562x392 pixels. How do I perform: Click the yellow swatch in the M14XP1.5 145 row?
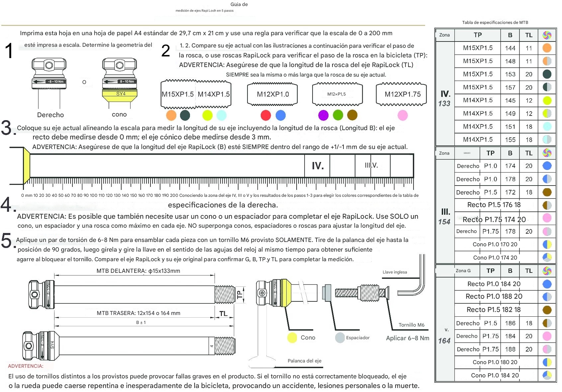(547, 100)
